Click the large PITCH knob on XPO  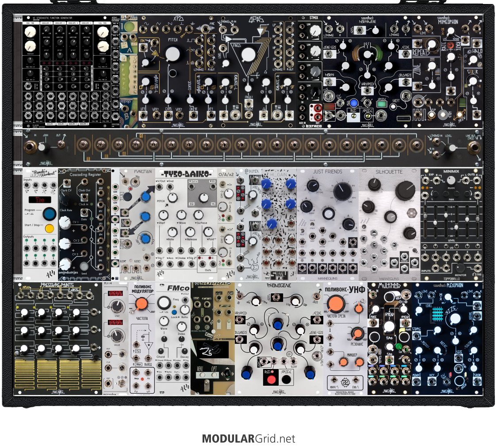coord(172,54)
